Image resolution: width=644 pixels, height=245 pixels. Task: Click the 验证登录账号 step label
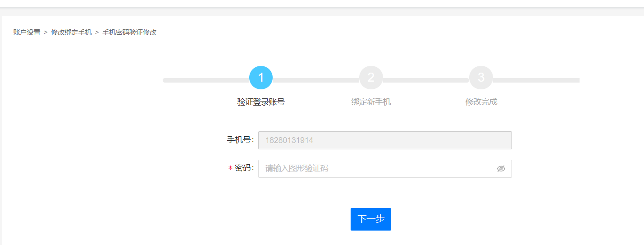tap(261, 102)
